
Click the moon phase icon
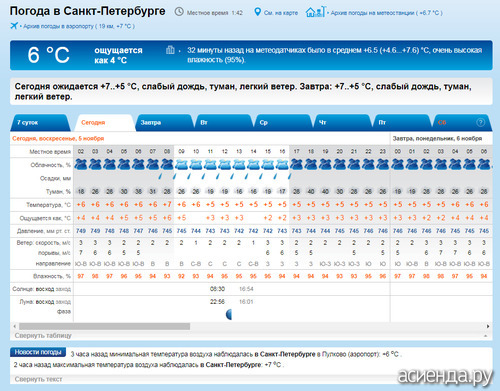tap(229, 314)
